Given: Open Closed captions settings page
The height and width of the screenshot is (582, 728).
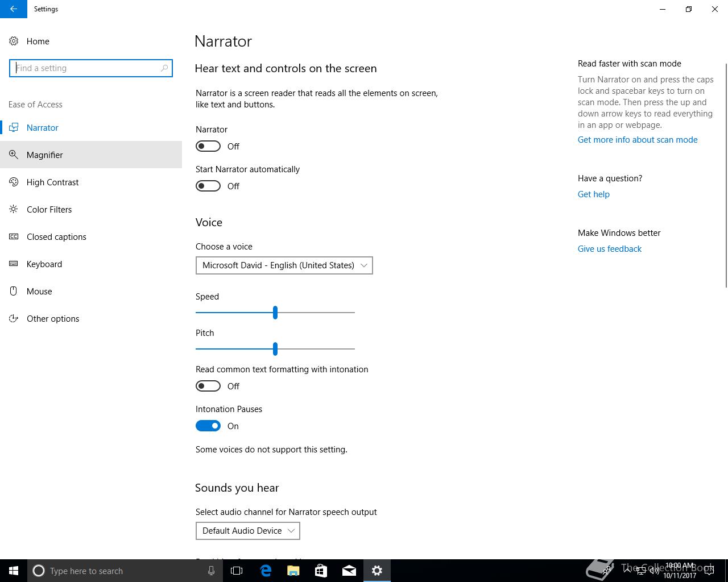Looking at the screenshot, I should point(91,236).
